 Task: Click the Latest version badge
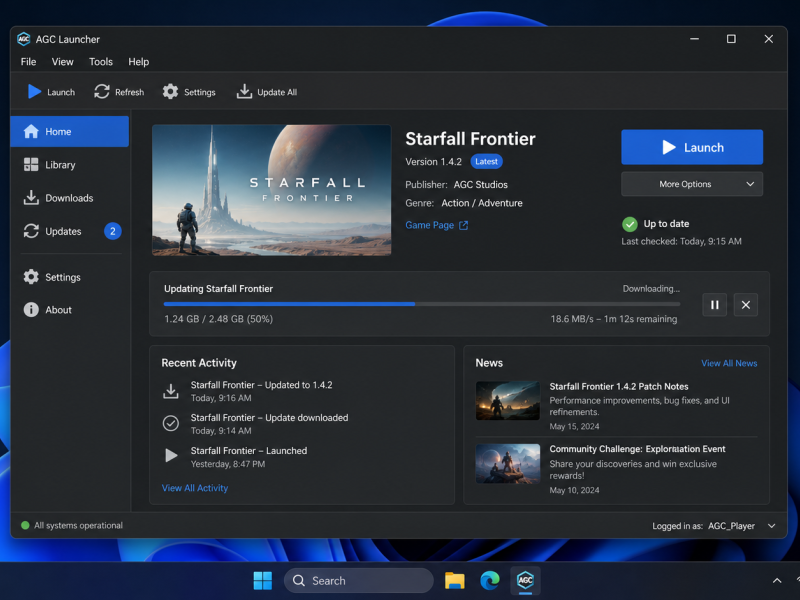tap(486, 161)
